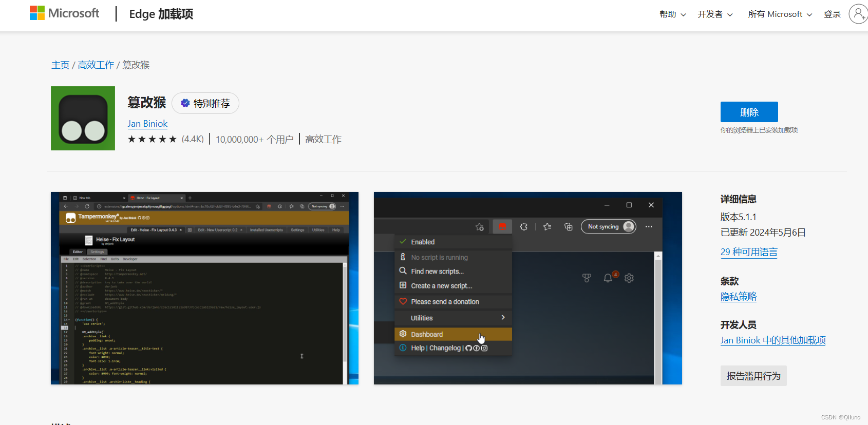Open the code editor screenshot thumbnail
The image size is (868, 425).
pos(204,288)
